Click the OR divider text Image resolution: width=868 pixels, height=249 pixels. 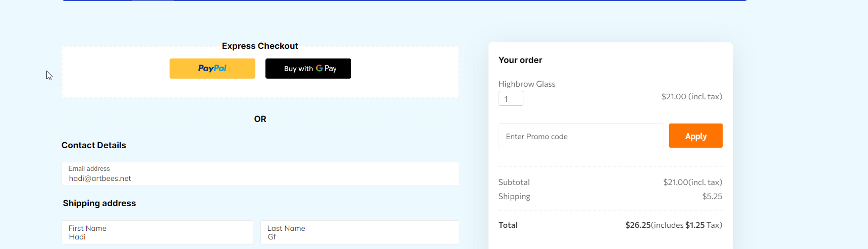260,119
